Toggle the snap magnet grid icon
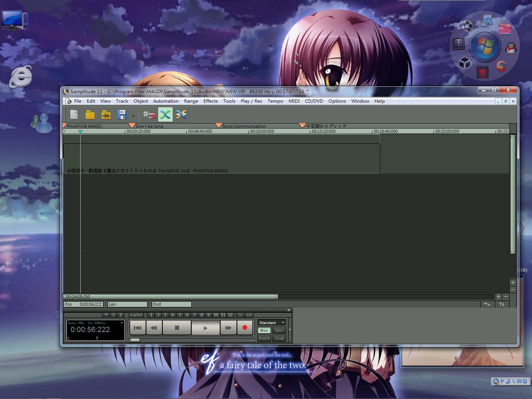The image size is (532, 399). (x=149, y=114)
